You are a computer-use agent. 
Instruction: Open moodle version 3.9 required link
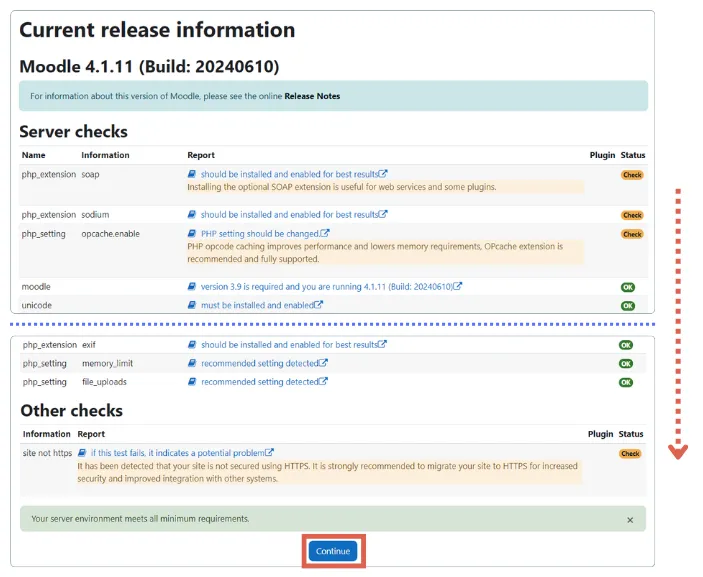(327, 287)
